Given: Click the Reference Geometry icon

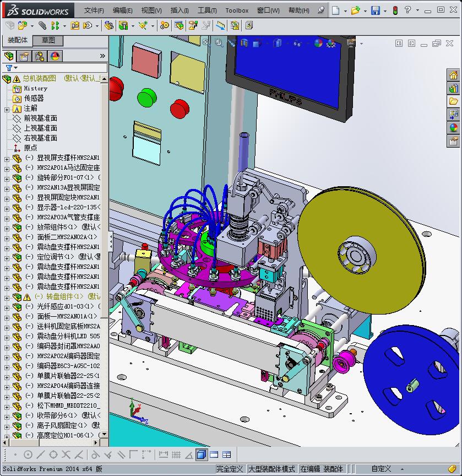Looking at the screenshot, I should tap(143, 25).
